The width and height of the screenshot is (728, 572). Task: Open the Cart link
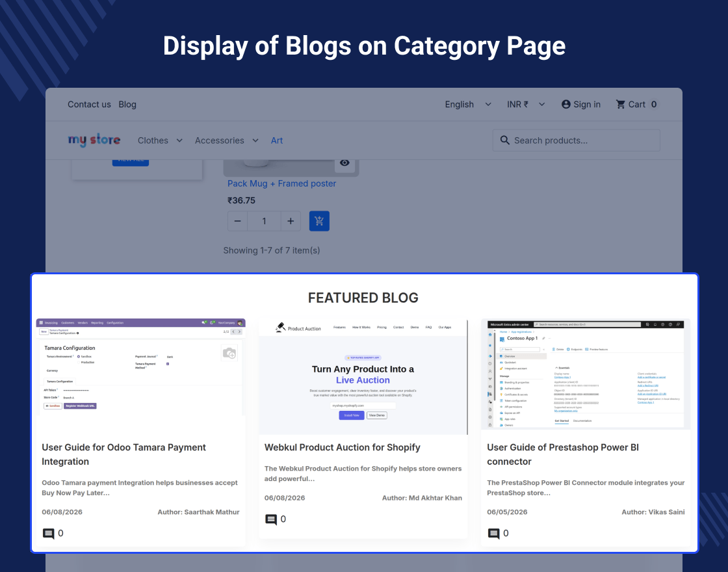636,105
